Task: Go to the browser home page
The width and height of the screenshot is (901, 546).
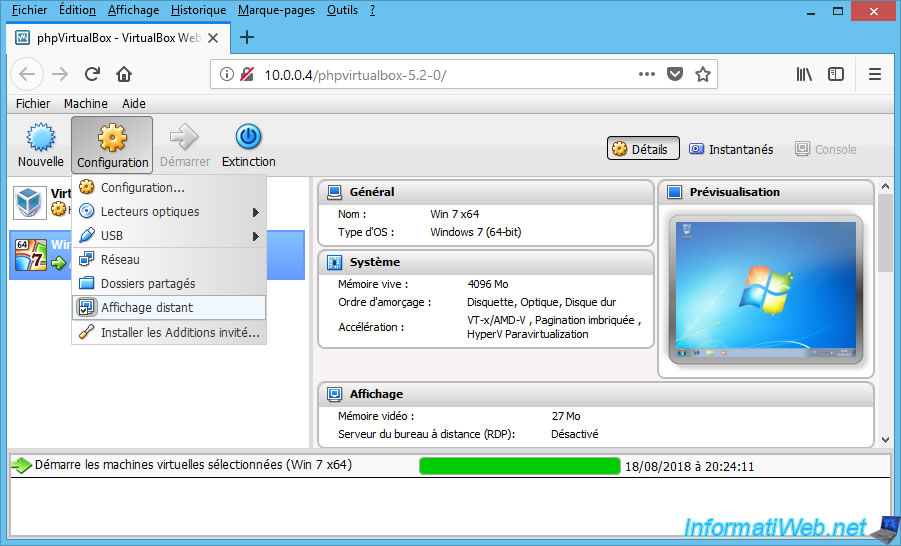Action: 124,74
